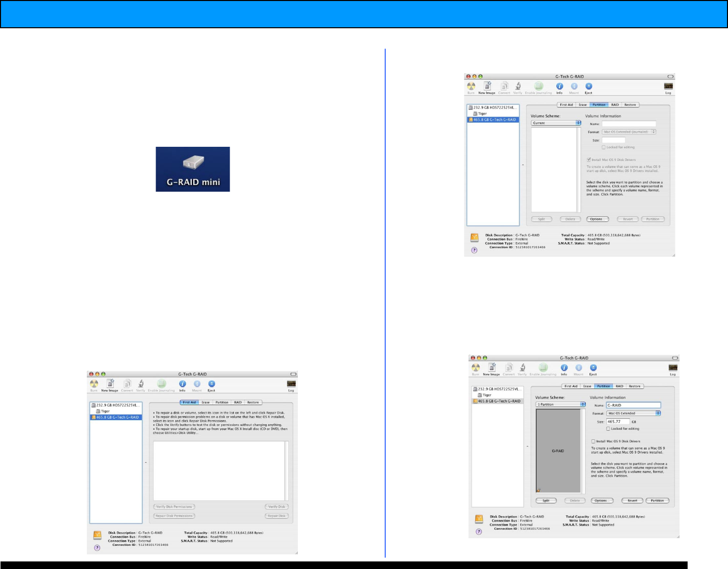Toggle the checked Install Mac OS 9 Disk Drivers box
The image size is (728, 569).
click(x=589, y=159)
